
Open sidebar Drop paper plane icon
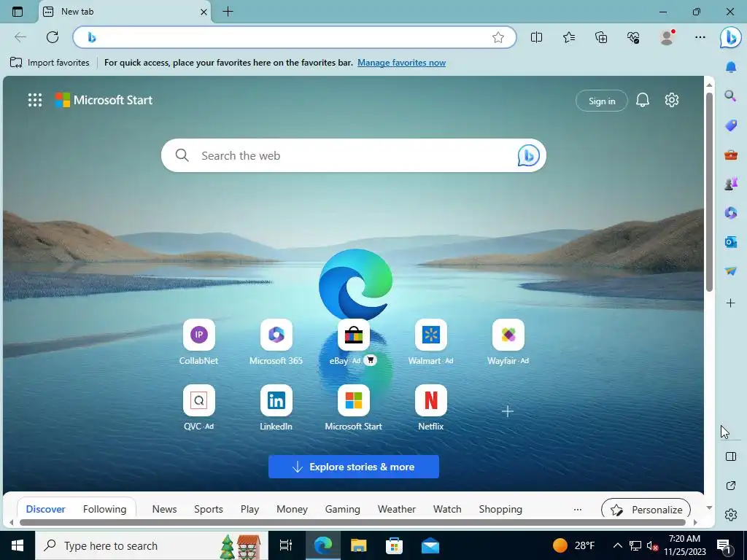[731, 271]
